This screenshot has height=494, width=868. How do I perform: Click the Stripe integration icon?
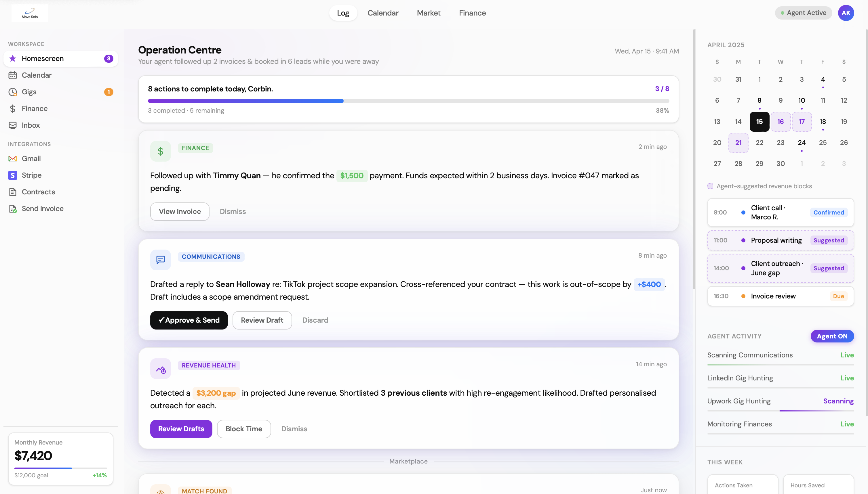[x=13, y=175]
